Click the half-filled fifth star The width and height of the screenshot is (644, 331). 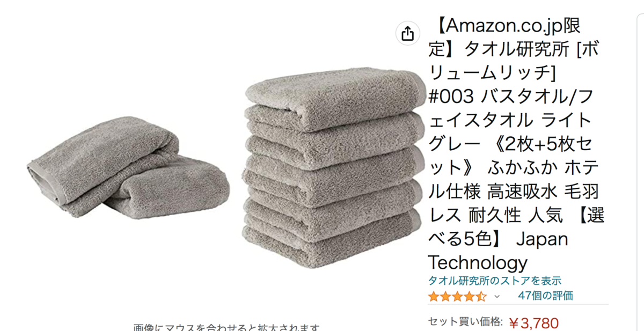point(481,296)
